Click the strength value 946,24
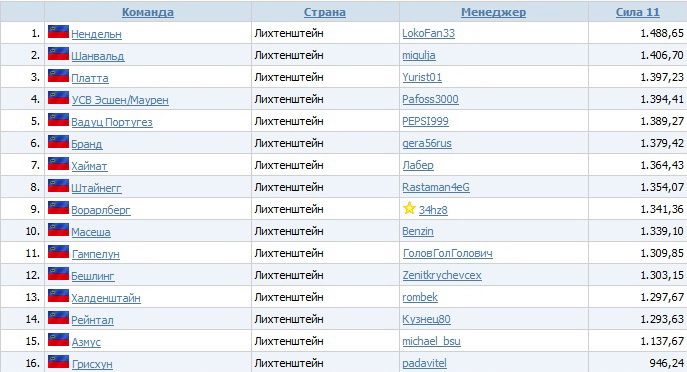 (x=666, y=363)
